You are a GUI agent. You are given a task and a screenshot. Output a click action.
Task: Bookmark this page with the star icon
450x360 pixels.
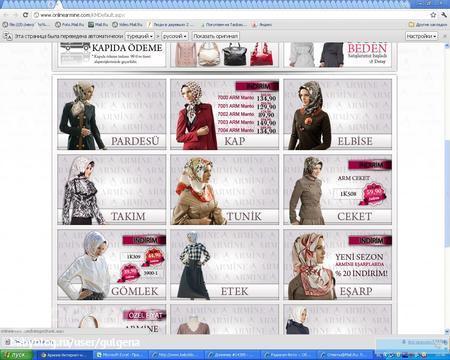tap(433, 15)
